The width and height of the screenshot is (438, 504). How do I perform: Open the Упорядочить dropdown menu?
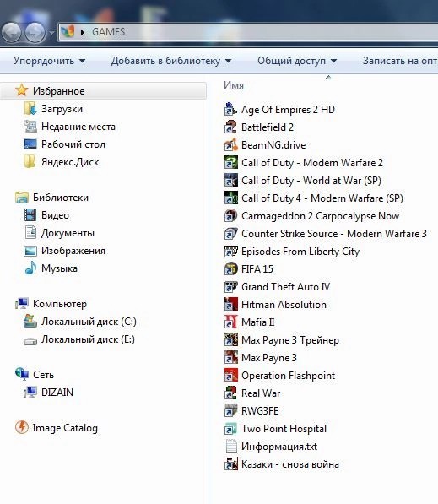tap(49, 61)
